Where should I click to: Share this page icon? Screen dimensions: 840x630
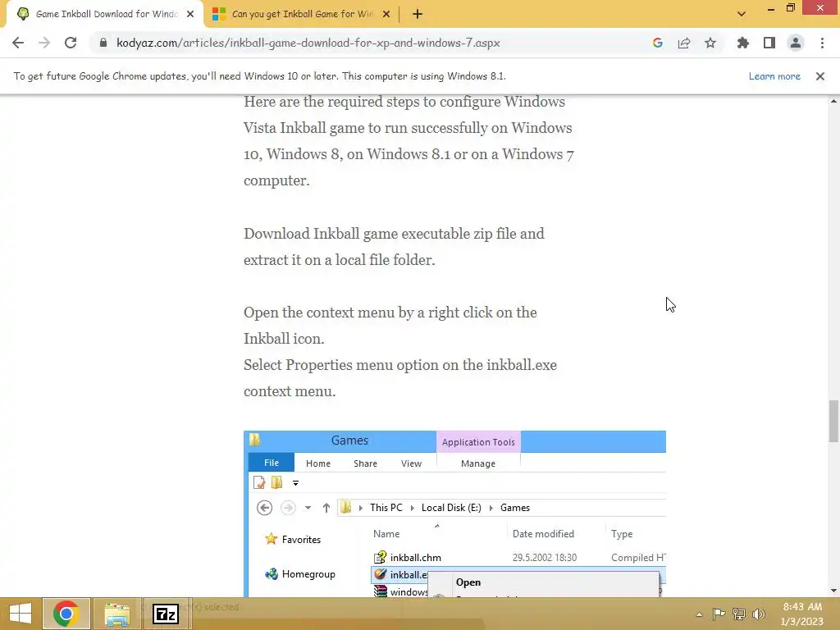click(x=683, y=43)
